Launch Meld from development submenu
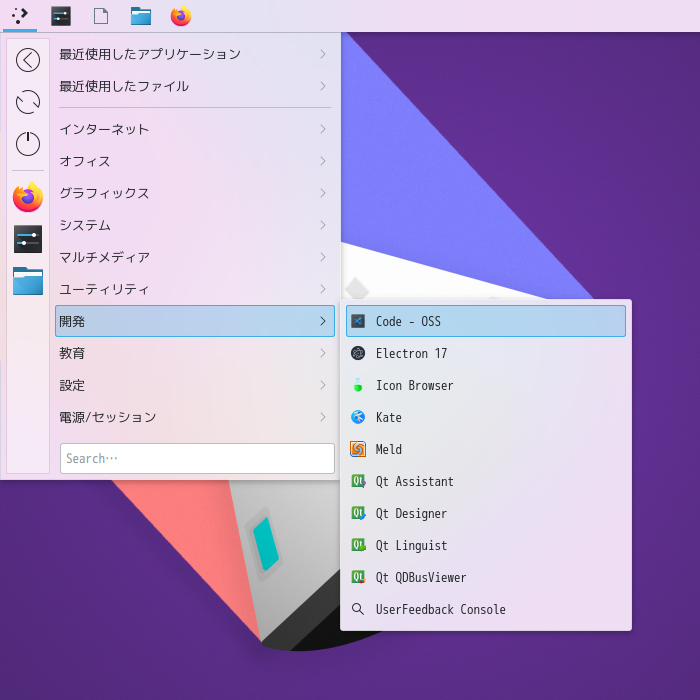The image size is (700, 700). click(486, 449)
